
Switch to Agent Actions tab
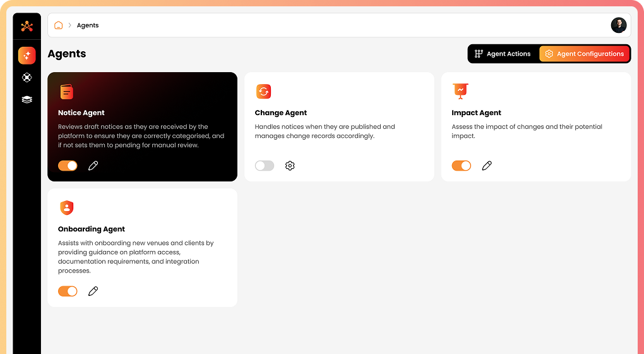click(503, 54)
